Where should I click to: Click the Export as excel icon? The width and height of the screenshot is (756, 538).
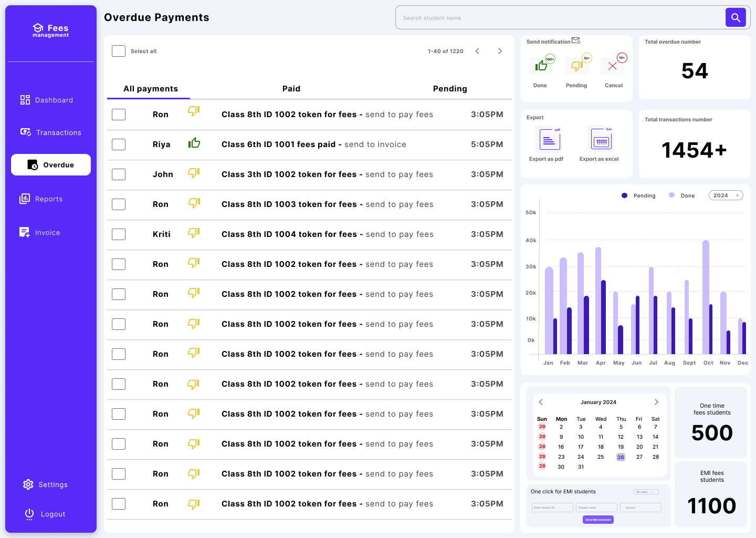602,140
